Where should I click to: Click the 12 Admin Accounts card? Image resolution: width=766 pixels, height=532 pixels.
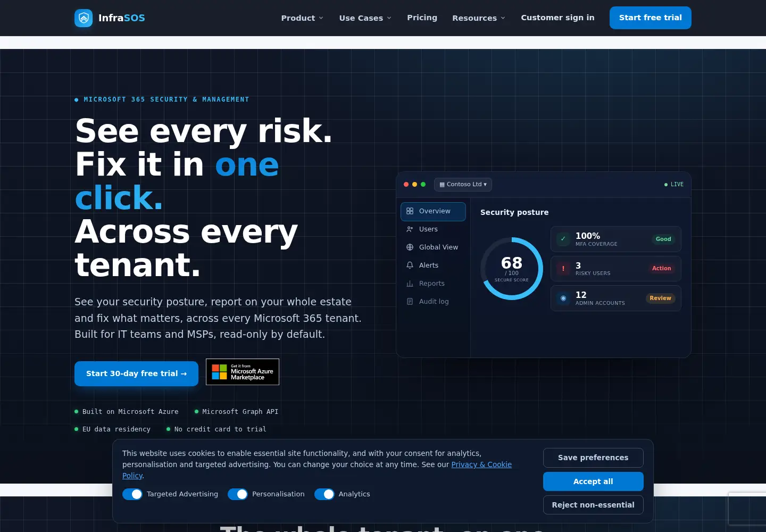coord(616,298)
